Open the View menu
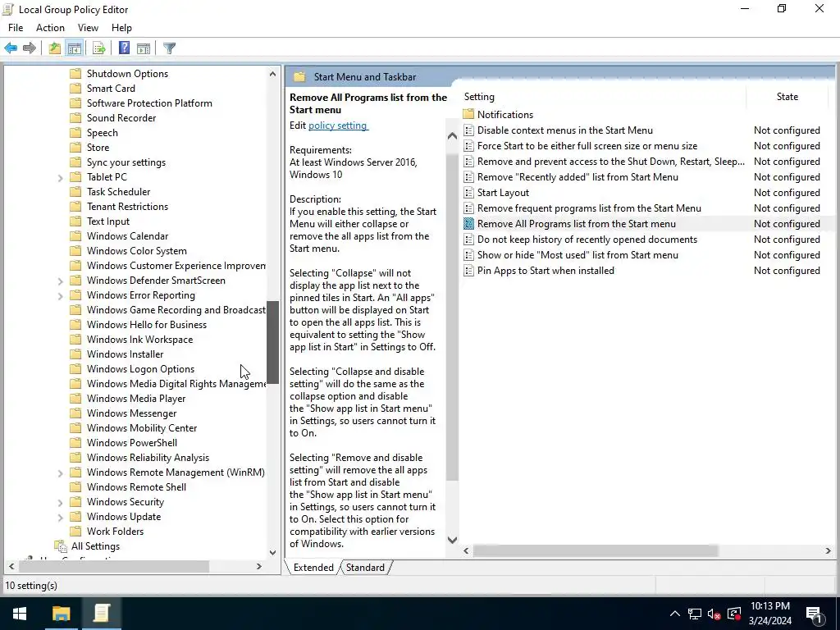 coord(88,28)
